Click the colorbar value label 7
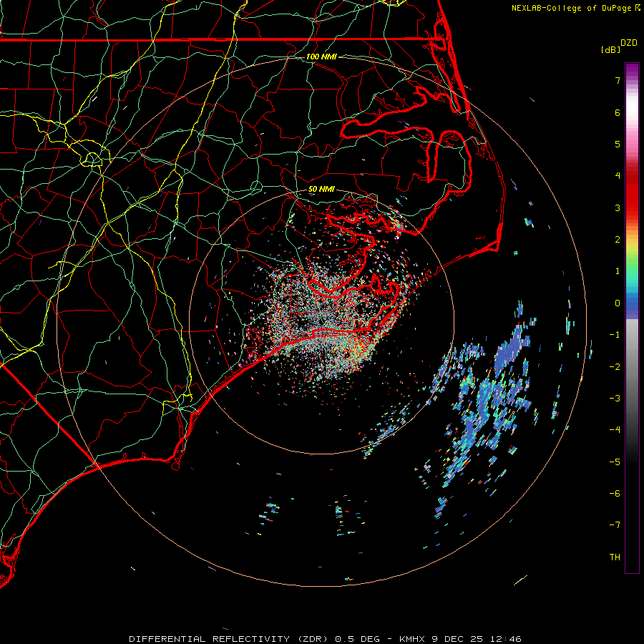Screen dimensions: 644x644 618,80
